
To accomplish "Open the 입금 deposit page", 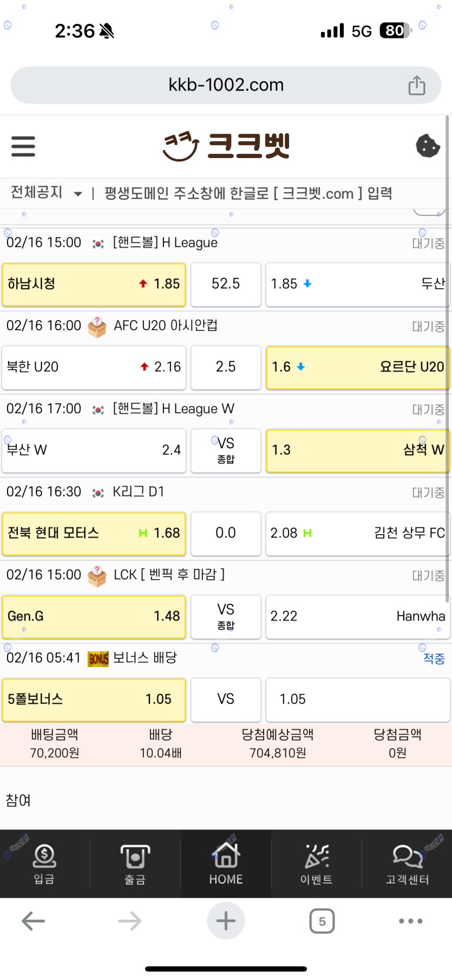I will (44, 864).
